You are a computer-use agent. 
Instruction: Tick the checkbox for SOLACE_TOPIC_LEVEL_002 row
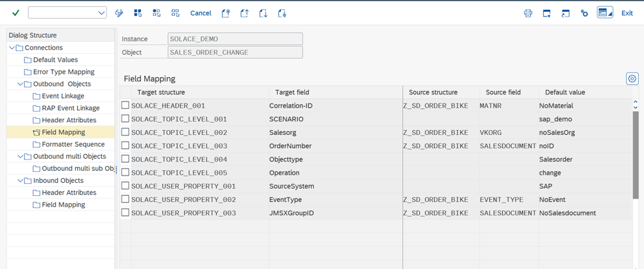[x=125, y=132]
